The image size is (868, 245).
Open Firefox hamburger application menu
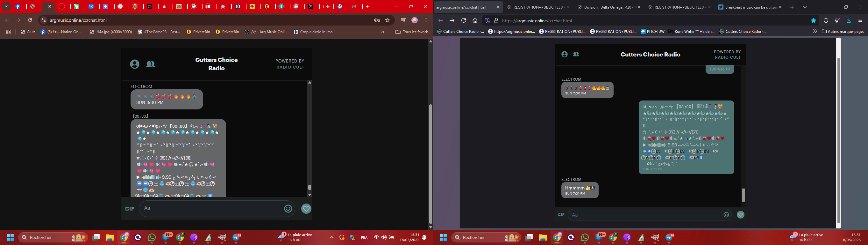pyautogui.click(x=860, y=21)
